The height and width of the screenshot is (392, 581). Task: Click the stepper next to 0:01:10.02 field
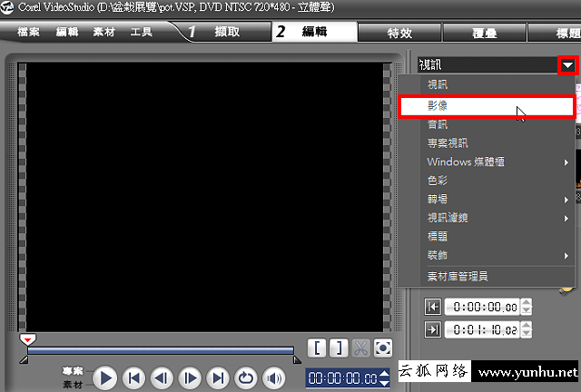(x=527, y=329)
